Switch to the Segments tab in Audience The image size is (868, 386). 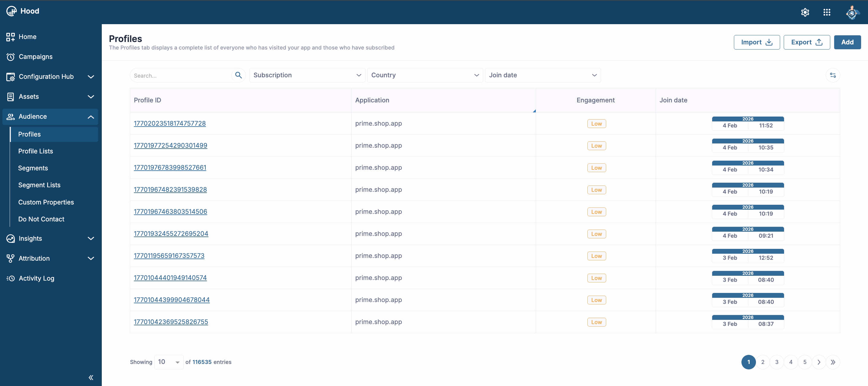[x=33, y=168]
